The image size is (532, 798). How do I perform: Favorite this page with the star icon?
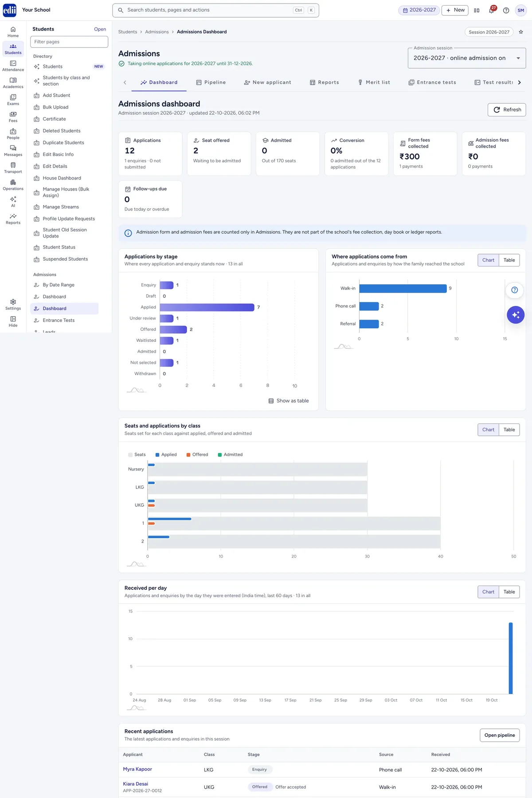tap(521, 32)
